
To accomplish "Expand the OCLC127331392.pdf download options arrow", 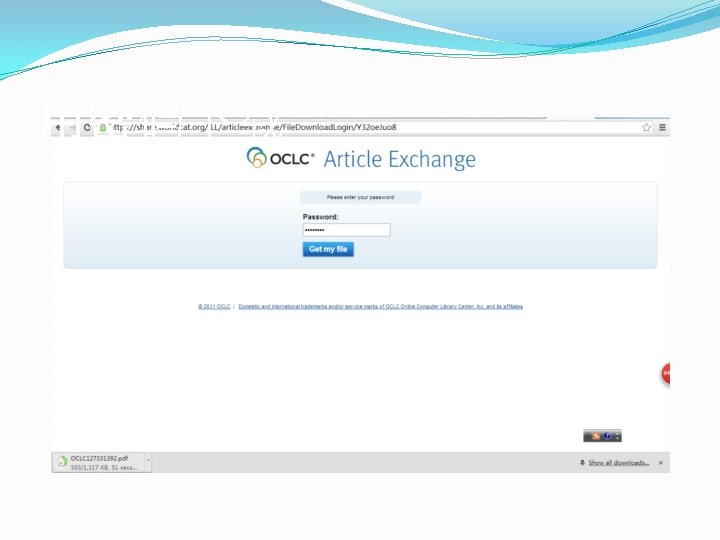I will pos(148,460).
